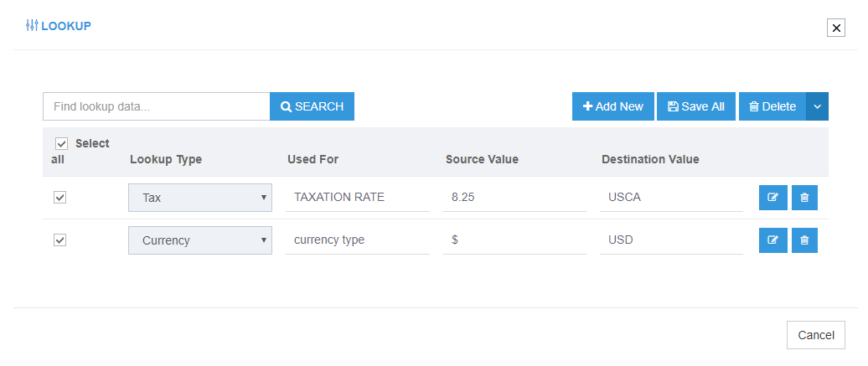Click the USD Destination Value field
Viewport: 868px width, 366px height.
point(670,240)
